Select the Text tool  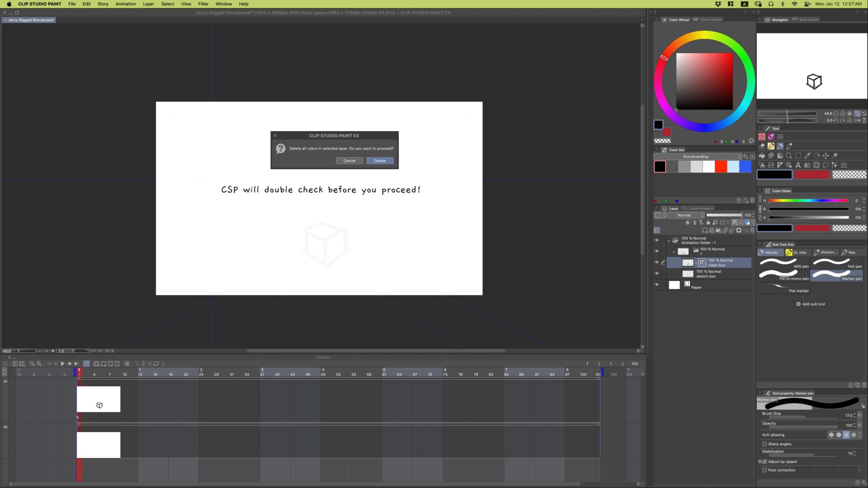[798, 165]
